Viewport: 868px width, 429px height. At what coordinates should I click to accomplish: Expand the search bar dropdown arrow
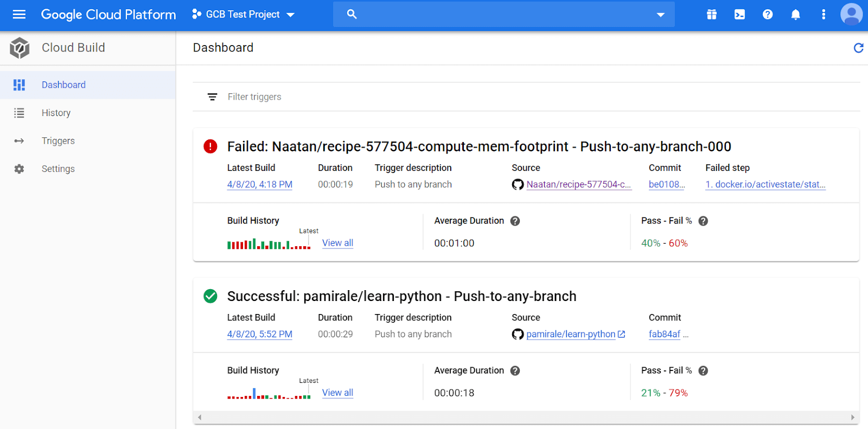(x=660, y=15)
